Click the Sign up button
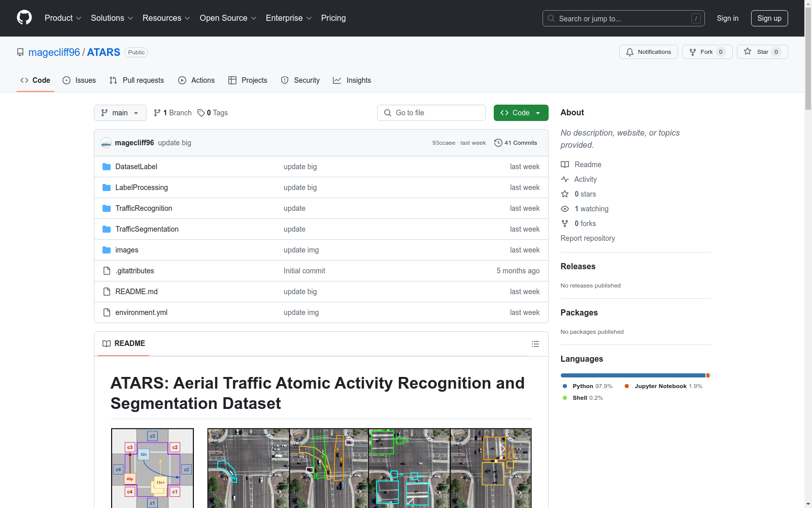This screenshot has height=508, width=812. tap(769, 18)
